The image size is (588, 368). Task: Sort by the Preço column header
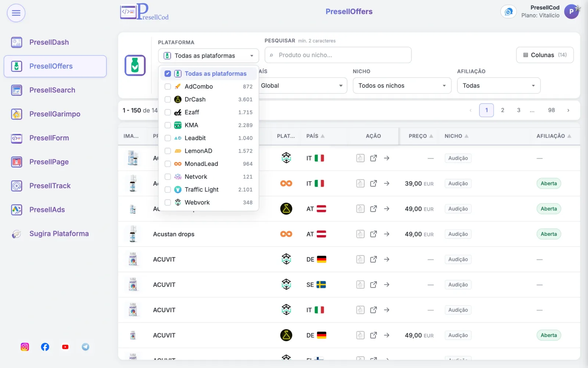[421, 136]
